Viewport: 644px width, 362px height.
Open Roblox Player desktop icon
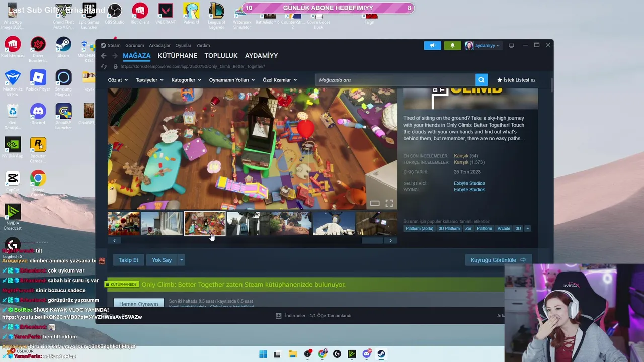tap(38, 80)
